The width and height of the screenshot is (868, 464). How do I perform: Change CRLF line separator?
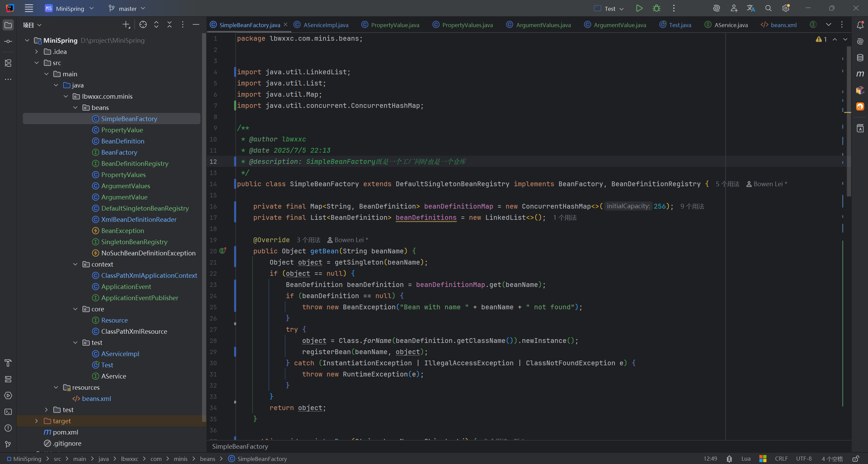[x=781, y=459]
